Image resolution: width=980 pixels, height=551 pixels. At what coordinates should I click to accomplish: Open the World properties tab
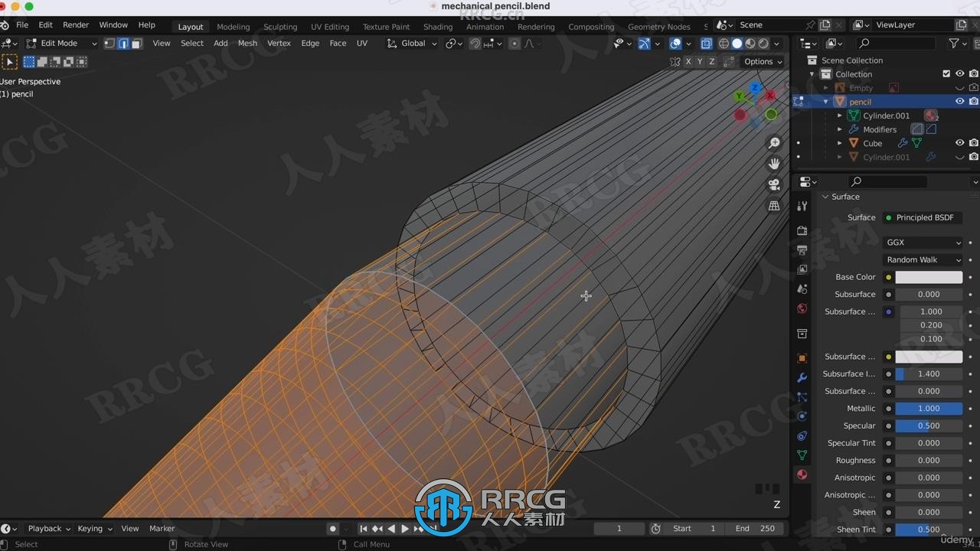[802, 308]
